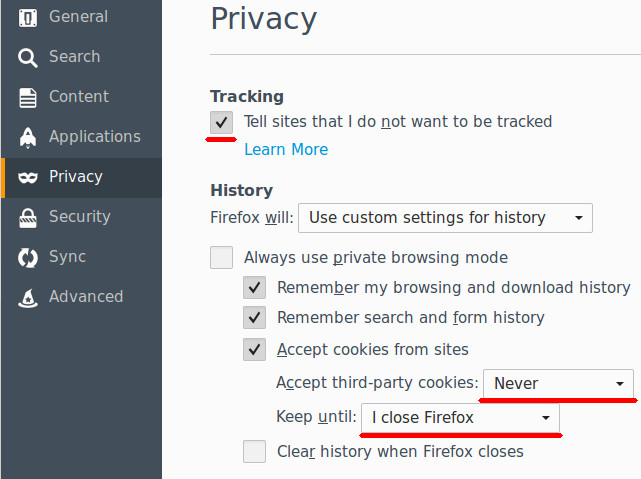Uncheck Remember my browsing and download history
Image resolution: width=641 pixels, height=479 pixels.
[x=254, y=287]
